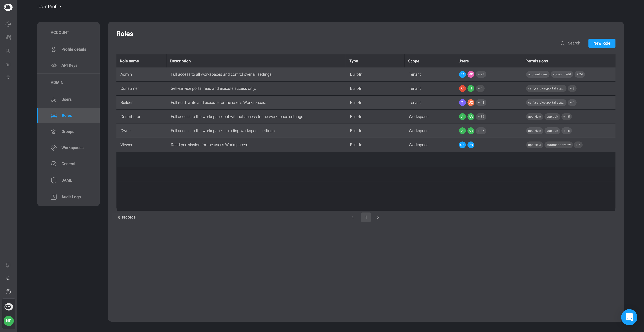The image size is (644, 332).
Task: Click the first ON avatar in Viewer row
Action: [x=462, y=145]
